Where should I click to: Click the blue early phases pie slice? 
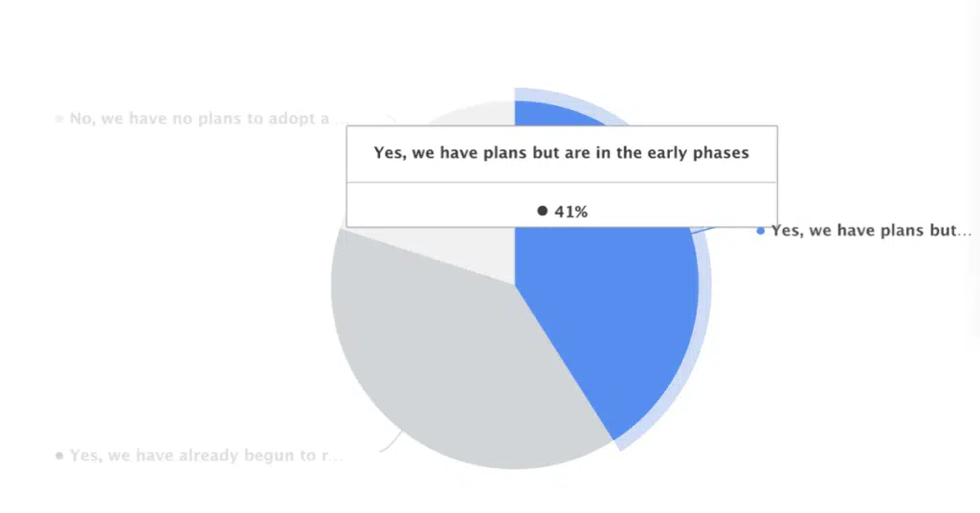pos(606,312)
